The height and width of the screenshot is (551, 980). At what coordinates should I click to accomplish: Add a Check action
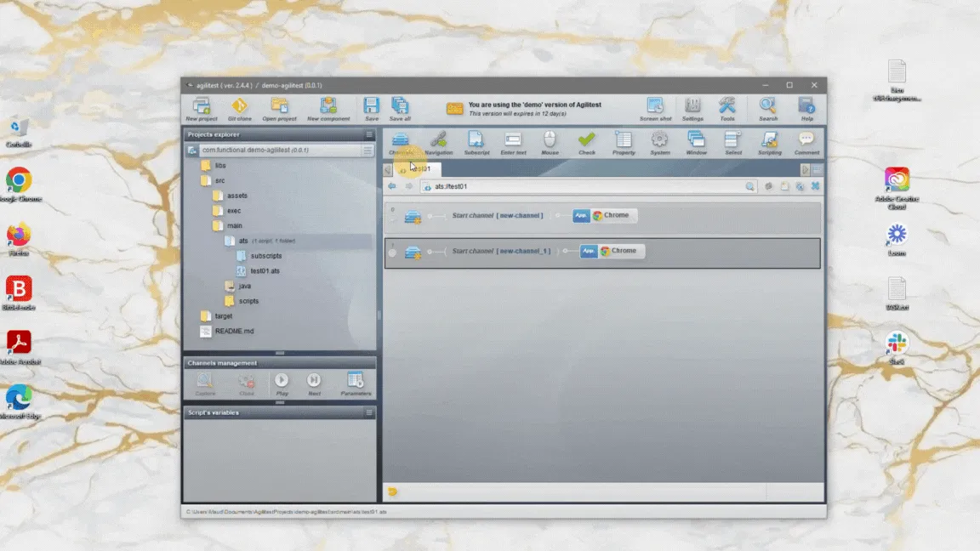(x=586, y=143)
